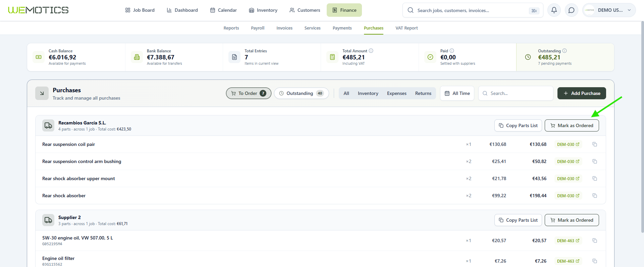Click the "Rear shock absorber" €99,22 part name
Viewport: 644px width, 267px height.
pyautogui.click(x=64, y=196)
